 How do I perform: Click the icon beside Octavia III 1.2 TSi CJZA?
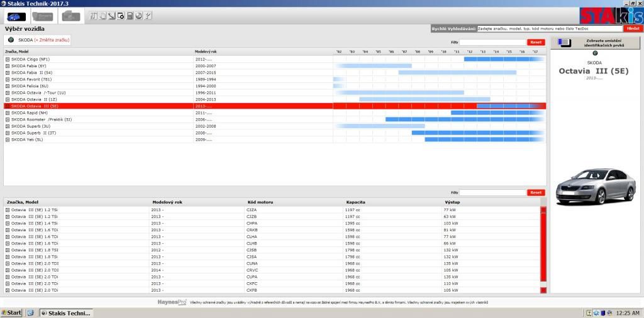pyautogui.click(x=8, y=209)
